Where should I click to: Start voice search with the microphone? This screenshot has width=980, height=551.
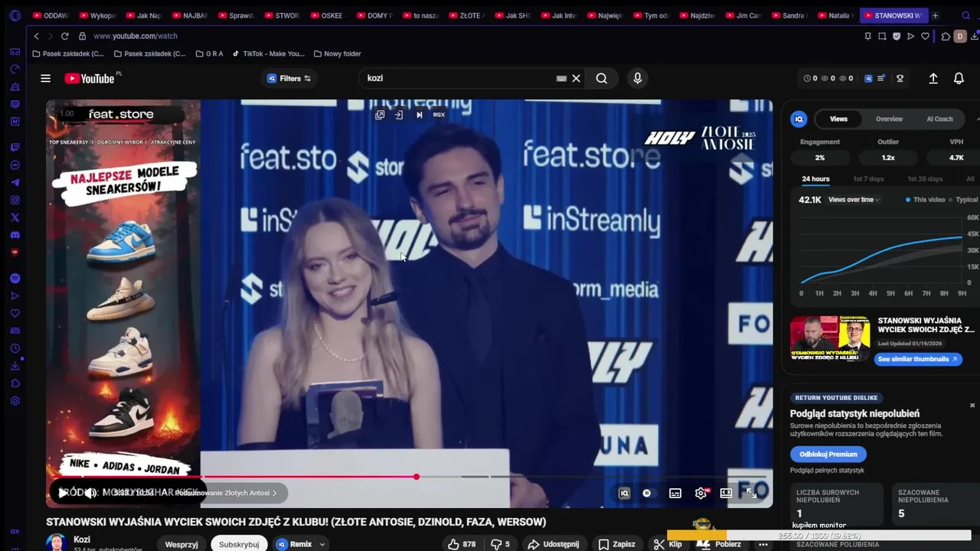[637, 78]
